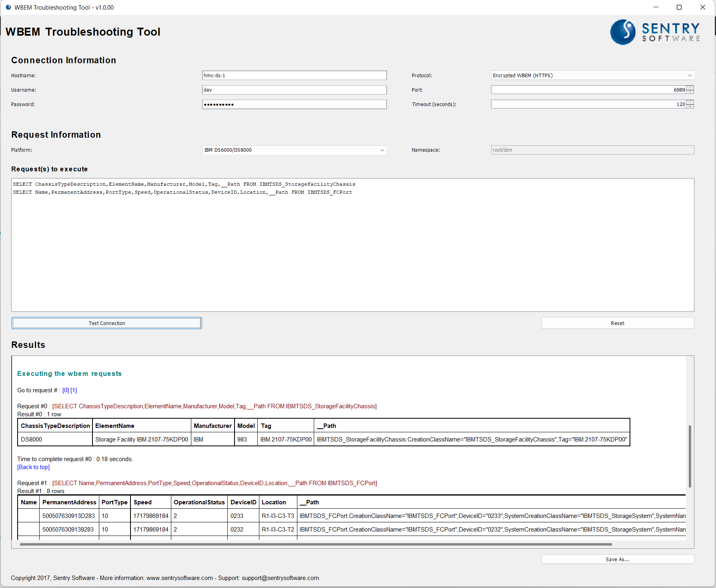Maximize the WBEM Troubleshooting Tool window

tap(679, 7)
